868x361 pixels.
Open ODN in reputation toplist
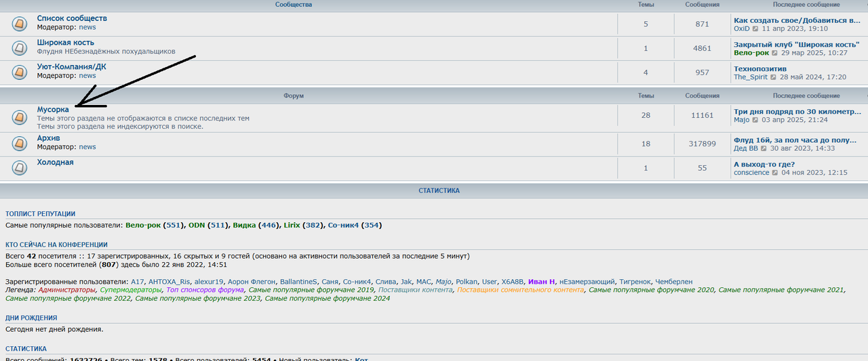tap(197, 225)
